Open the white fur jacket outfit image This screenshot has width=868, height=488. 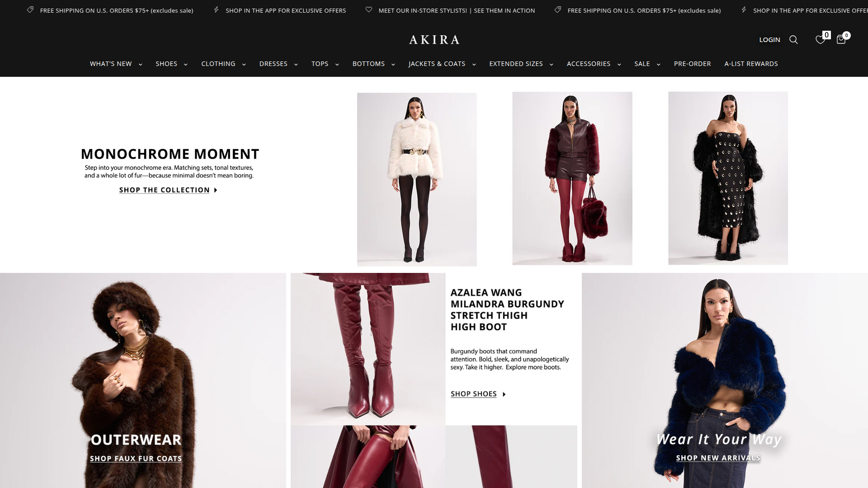coord(417,179)
